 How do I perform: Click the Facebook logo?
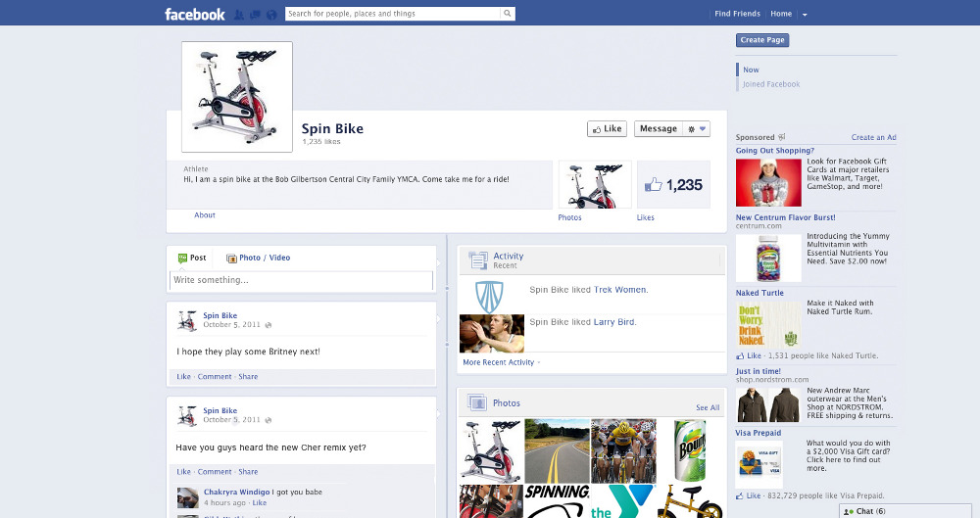pos(194,14)
